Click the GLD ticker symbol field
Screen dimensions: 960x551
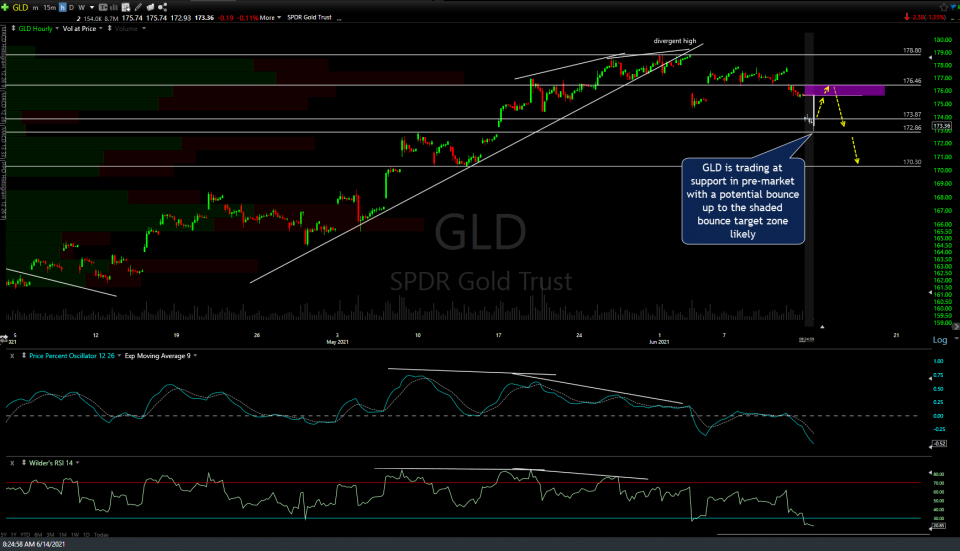point(20,7)
